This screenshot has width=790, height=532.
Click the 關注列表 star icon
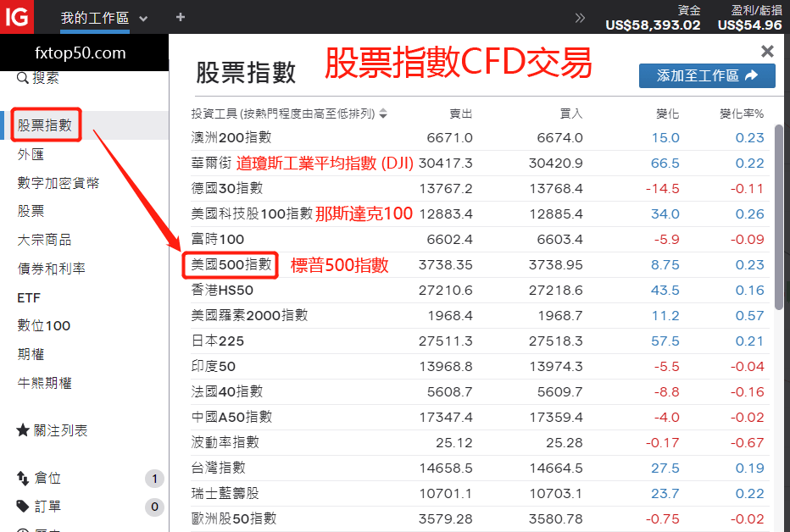point(23,430)
